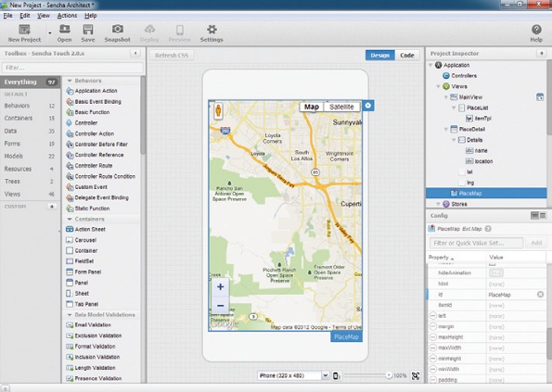Image resolution: width=552 pixels, height=392 pixels.
Task: Switch to the Code view tab
Action: click(407, 56)
